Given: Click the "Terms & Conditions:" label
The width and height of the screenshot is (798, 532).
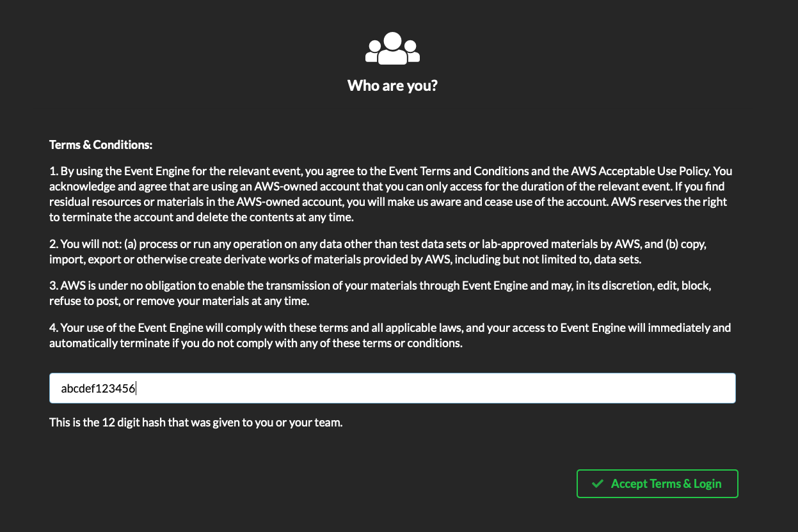Looking at the screenshot, I should pos(100,145).
